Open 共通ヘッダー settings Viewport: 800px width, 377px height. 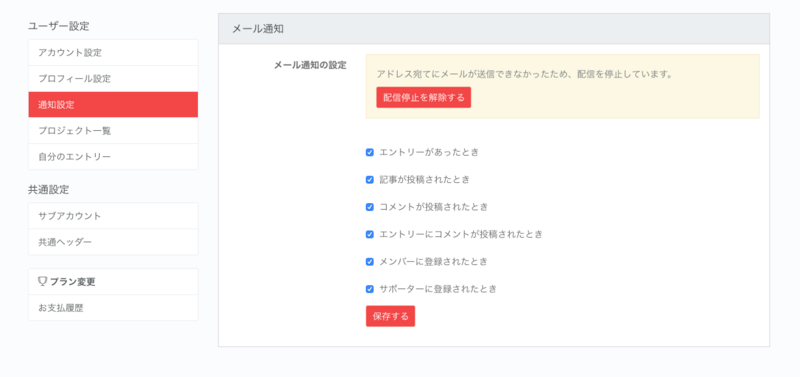point(113,242)
